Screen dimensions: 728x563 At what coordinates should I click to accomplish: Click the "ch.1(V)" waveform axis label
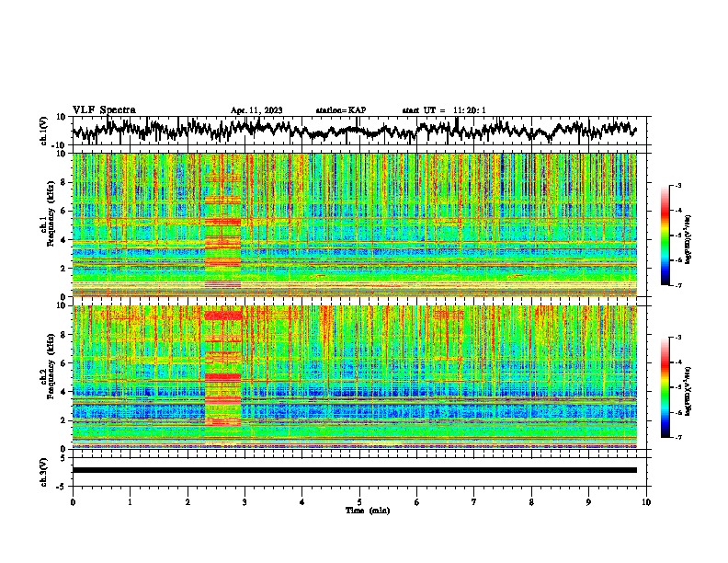pos(44,131)
